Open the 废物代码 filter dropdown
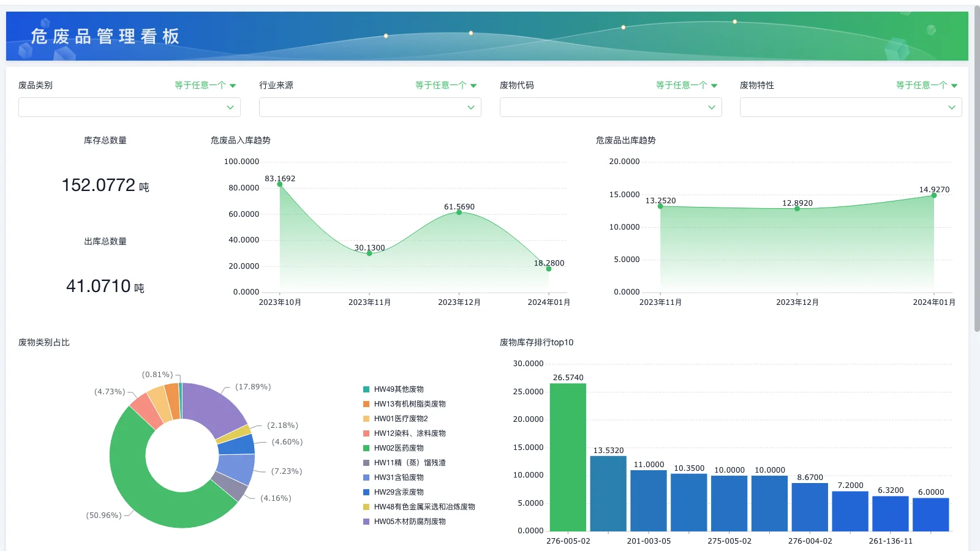This screenshot has height=551, width=980. click(x=610, y=107)
